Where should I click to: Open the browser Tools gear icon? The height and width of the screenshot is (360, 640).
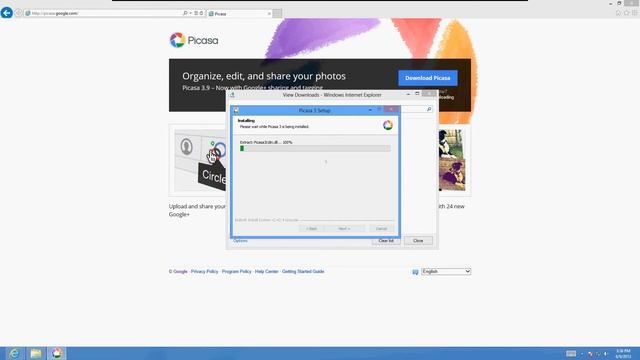click(635, 13)
